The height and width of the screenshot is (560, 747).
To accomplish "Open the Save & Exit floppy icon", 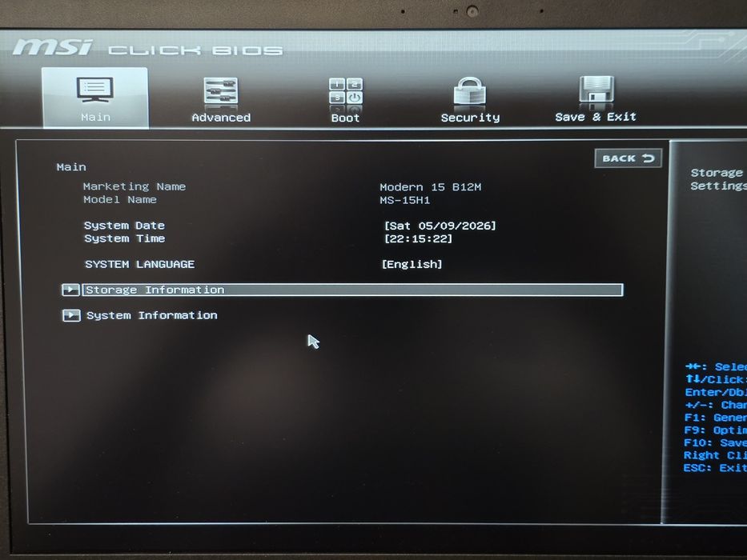I will (596, 89).
